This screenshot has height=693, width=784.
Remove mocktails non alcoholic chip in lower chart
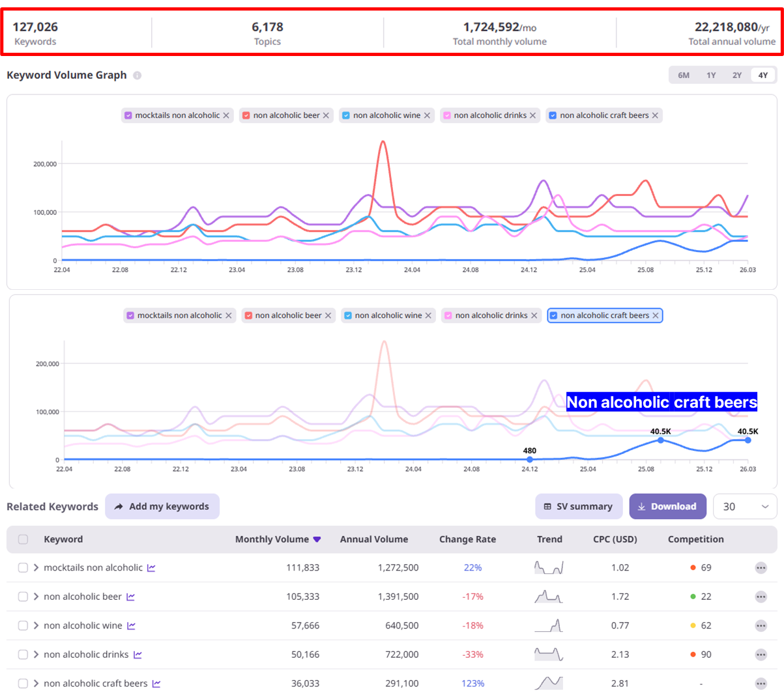coord(228,315)
